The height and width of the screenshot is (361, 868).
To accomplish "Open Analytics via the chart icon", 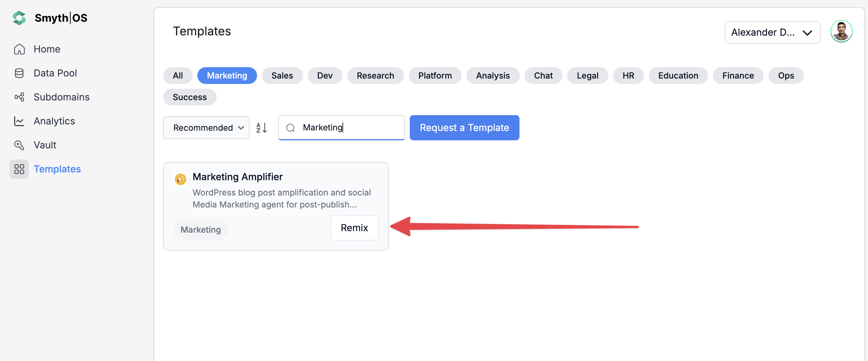I will coord(19,121).
